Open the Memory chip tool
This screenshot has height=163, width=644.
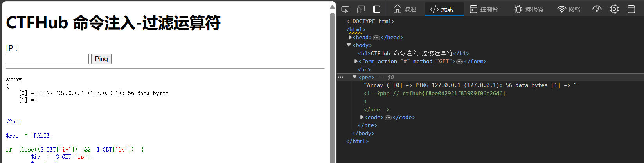click(x=614, y=9)
